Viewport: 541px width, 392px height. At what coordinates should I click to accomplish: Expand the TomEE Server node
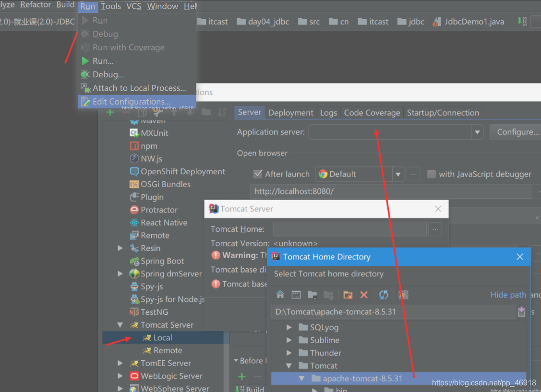pos(120,363)
